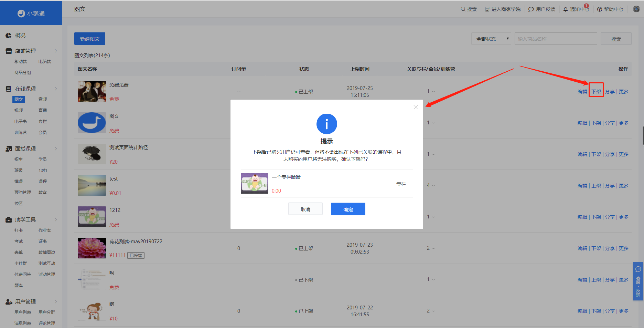Click the 搜索 button beside the product name field
The image size is (644, 328).
616,39
